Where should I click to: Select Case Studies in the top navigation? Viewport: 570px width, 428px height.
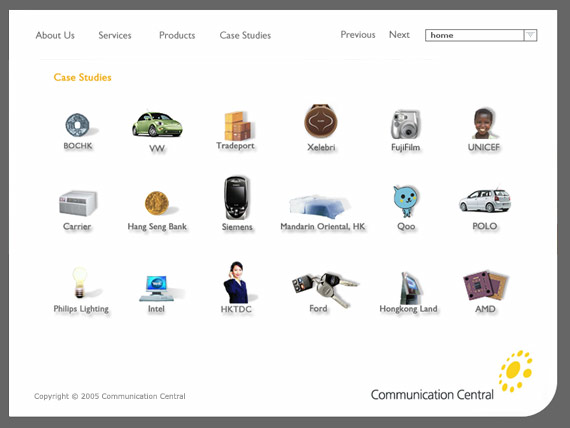(x=245, y=35)
